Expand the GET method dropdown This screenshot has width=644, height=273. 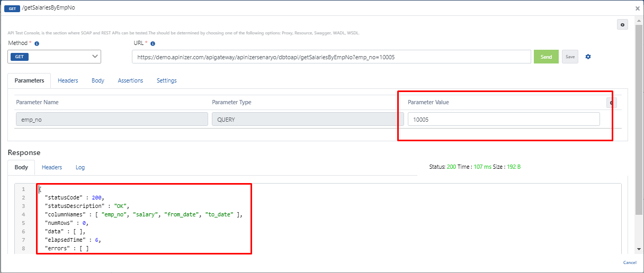[55, 57]
